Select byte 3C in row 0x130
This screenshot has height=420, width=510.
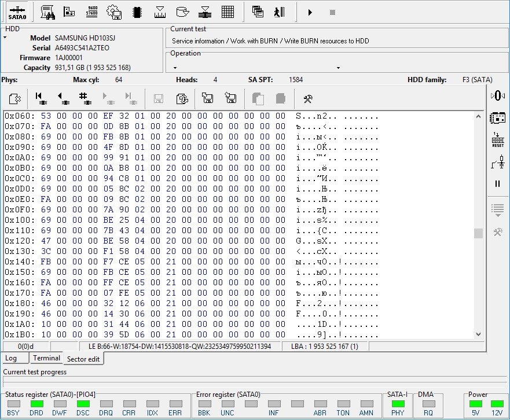[x=46, y=251]
